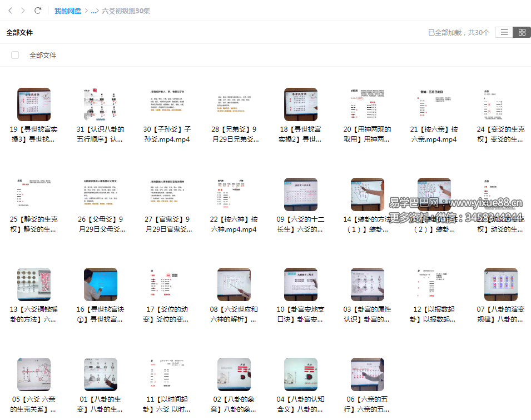
Task: Refresh the file list
Action: pos(38,9)
